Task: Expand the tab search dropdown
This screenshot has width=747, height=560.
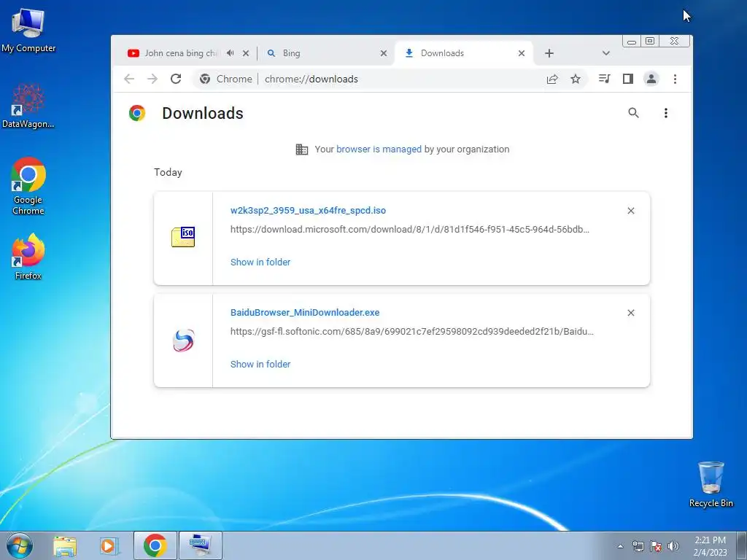Action: tap(606, 53)
